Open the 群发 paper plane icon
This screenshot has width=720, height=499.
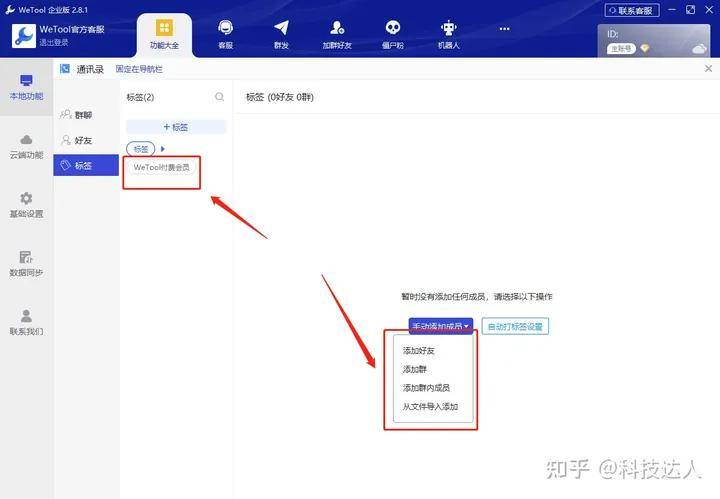point(281,28)
